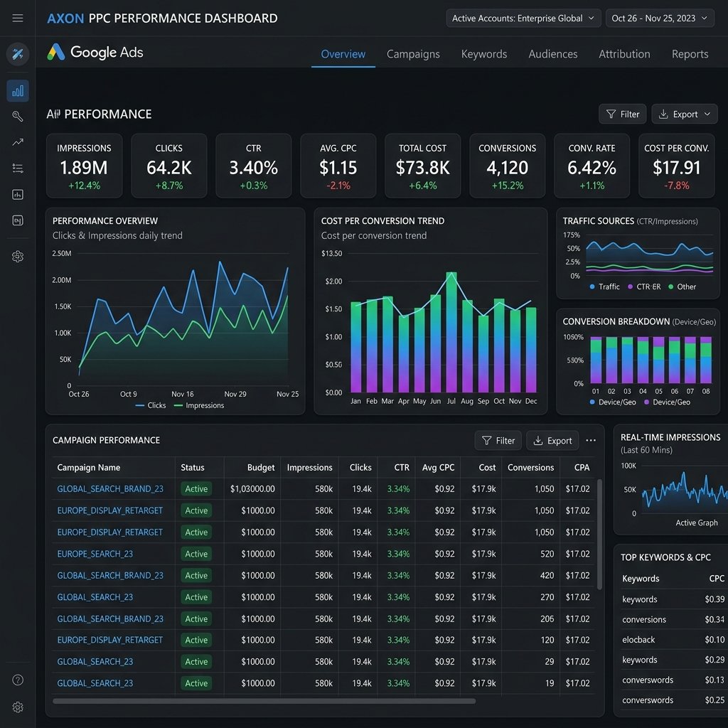Toggle CTR ER legend item
Image resolution: width=728 pixels, height=728 pixels.
[x=644, y=287]
